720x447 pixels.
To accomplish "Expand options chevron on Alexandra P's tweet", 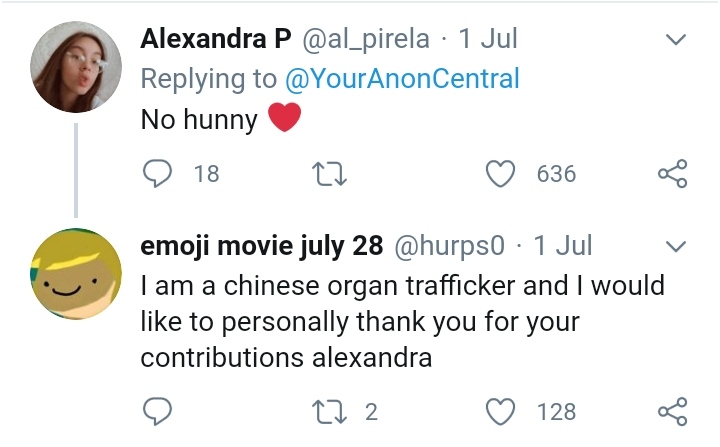I will point(676,40).
